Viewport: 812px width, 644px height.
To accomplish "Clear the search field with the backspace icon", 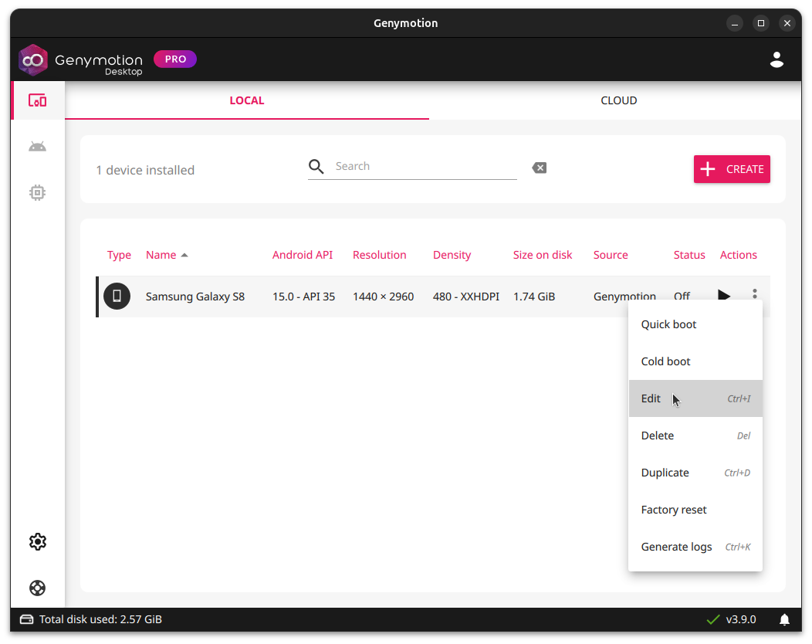I will point(539,167).
